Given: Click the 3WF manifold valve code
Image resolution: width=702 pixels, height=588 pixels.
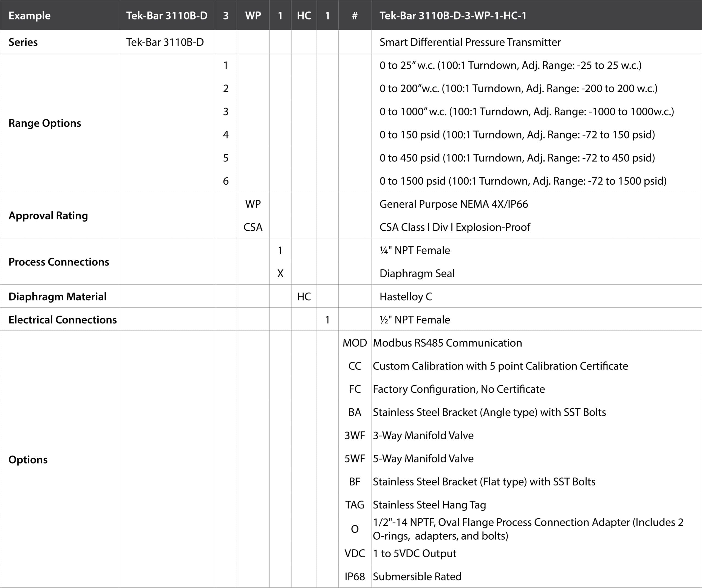Looking at the screenshot, I should pos(354,436).
